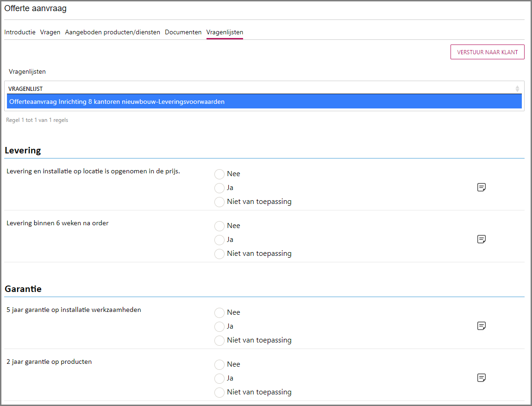
Task: Click the 'Regel 1 tot 1 van 1 regels' text
Action: coord(37,120)
